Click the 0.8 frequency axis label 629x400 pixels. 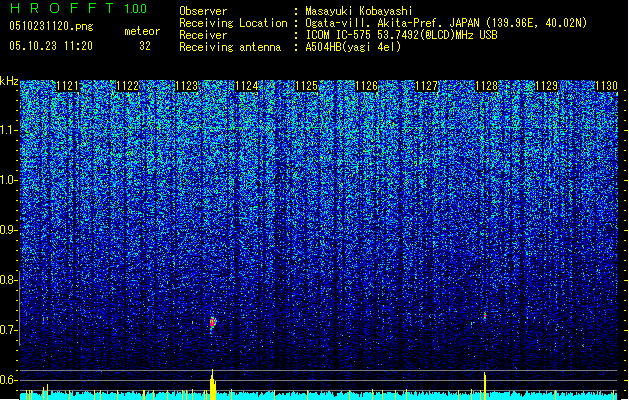coord(8,280)
